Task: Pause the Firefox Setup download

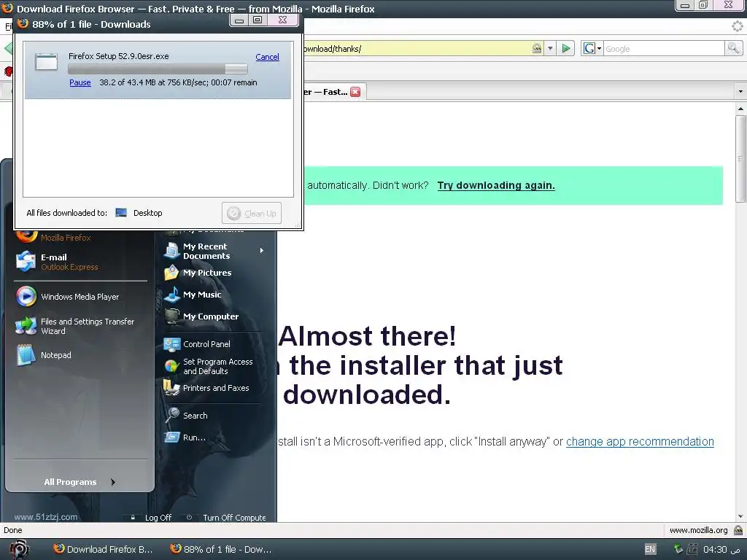Action: tap(80, 82)
